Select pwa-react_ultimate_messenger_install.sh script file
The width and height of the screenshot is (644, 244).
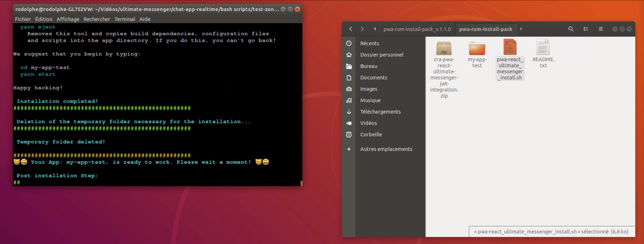[510, 48]
